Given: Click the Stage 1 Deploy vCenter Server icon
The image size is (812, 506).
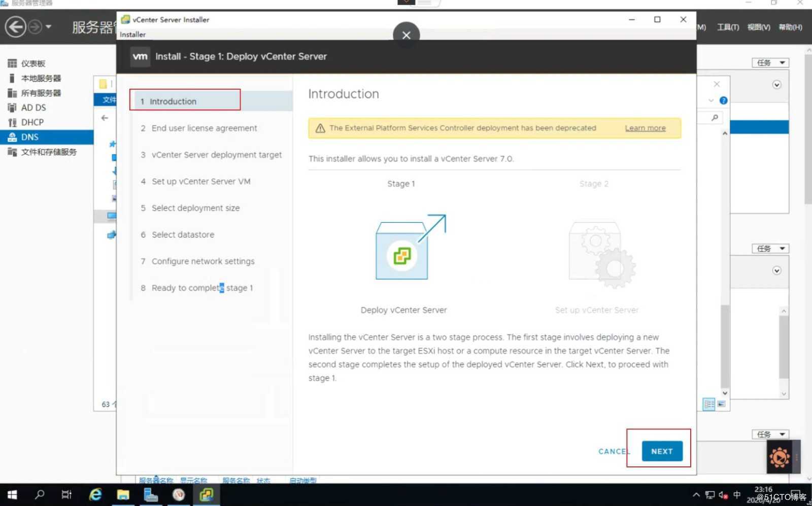Looking at the screenshot, I should tap(410, 247).
